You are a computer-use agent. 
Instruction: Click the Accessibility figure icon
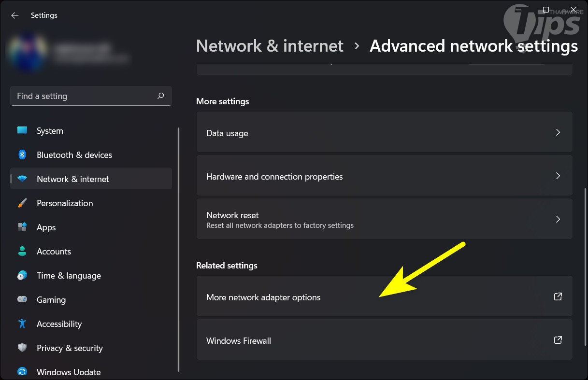point(22,324)
